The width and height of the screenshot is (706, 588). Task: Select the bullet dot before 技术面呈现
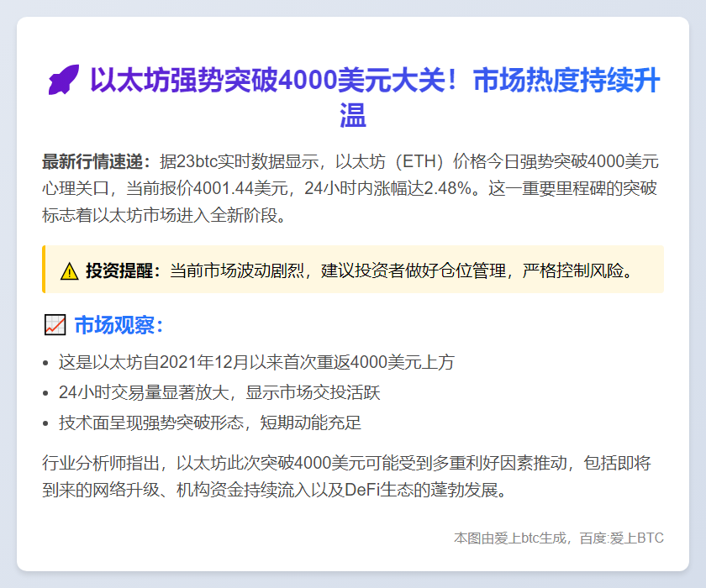tap(45, 423)
